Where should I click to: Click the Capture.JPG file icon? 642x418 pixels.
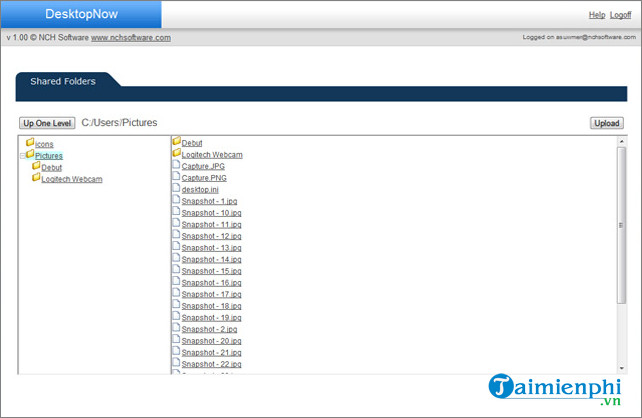[177, 166]
